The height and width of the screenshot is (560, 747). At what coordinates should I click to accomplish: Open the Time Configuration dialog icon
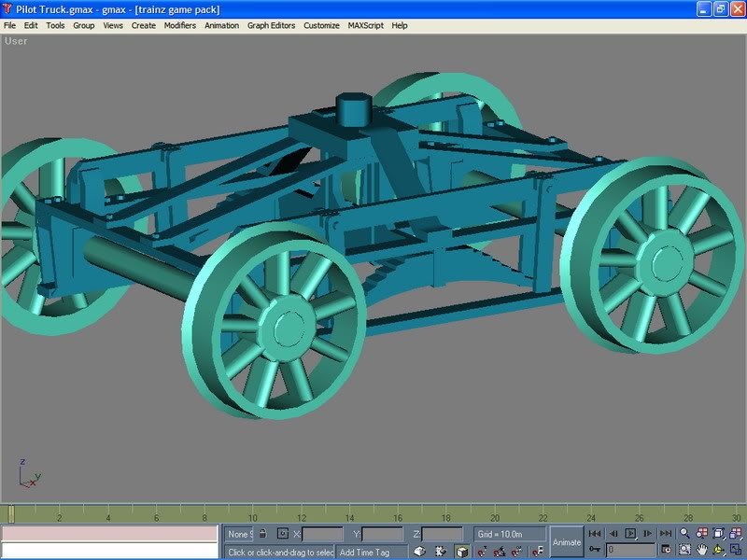666,550
